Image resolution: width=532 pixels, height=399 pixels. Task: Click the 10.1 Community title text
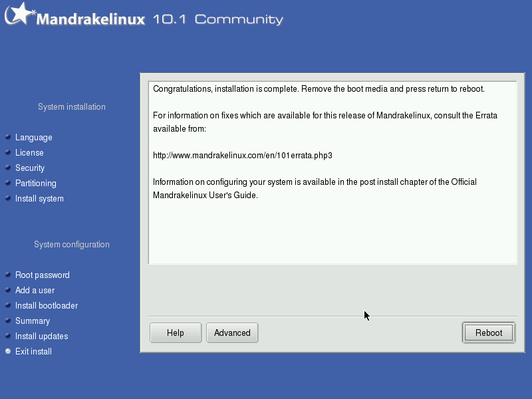pos(218,19)
